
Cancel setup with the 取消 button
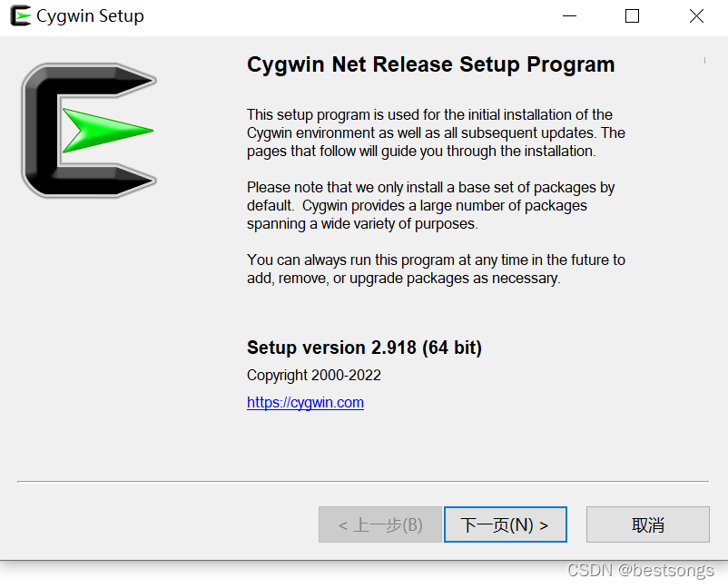648,524
